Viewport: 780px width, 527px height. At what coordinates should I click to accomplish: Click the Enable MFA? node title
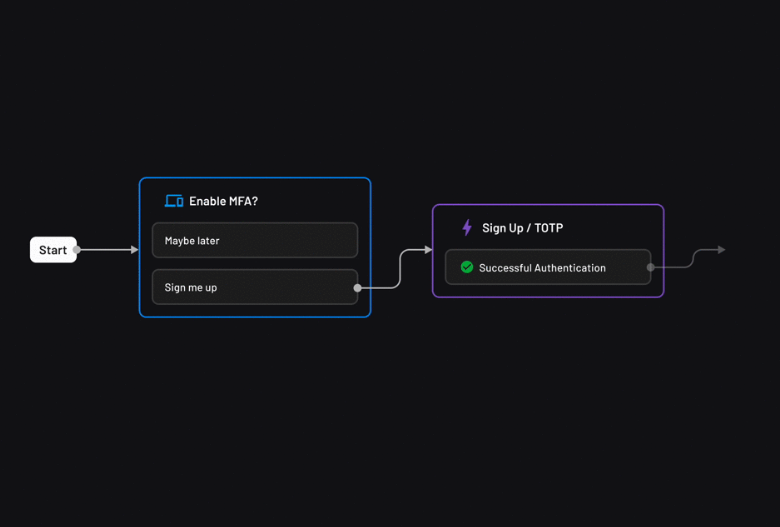coord(223,201)
